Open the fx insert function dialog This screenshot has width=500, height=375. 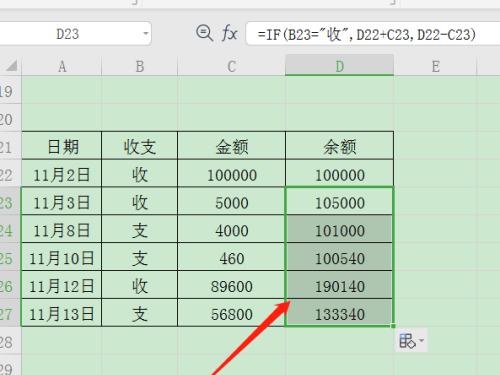(229, 33)
